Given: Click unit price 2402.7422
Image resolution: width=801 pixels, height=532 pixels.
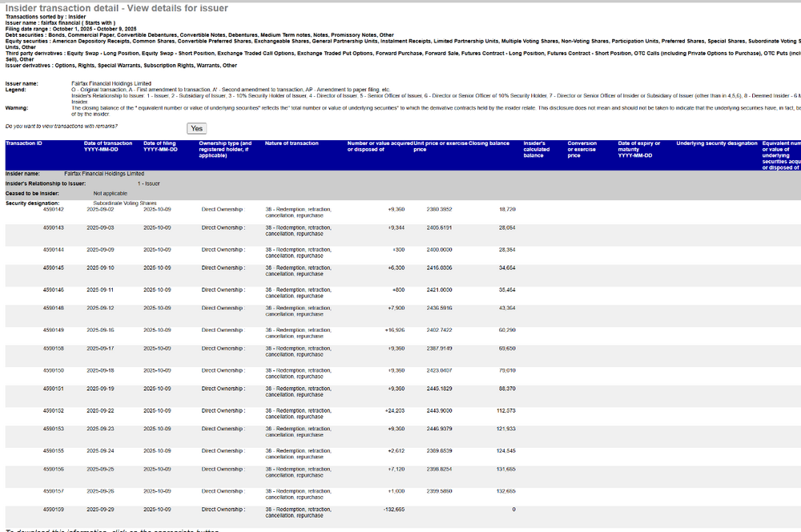Looking at the screenshot, I should click(439, 330).
